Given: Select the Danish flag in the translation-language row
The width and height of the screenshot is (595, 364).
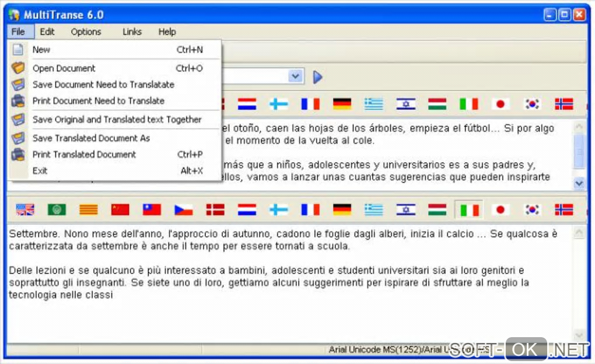Looking at the screenshot, I should (x=215, y=209).
